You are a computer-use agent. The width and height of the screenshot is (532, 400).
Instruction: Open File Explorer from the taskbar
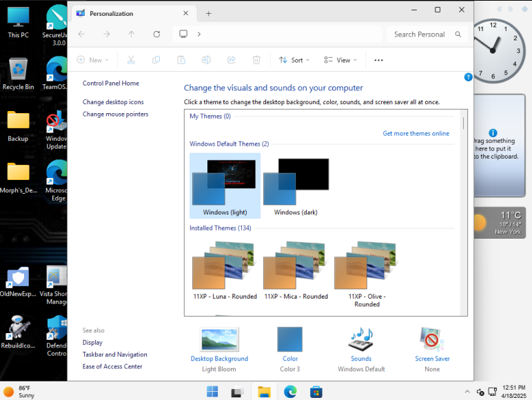tap(264, 392)
